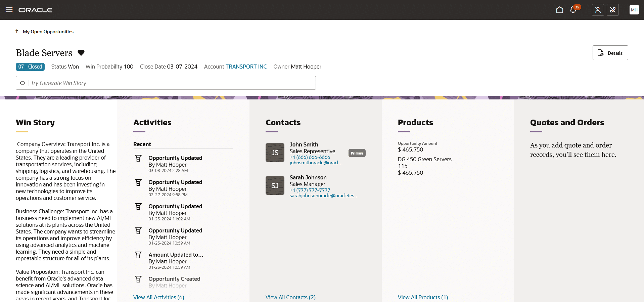Image resolution: width=644 pixels, height=302 pixels.
Task: Click Sarah Johnson's SJ avatar
Action: [x=275, y=185]
